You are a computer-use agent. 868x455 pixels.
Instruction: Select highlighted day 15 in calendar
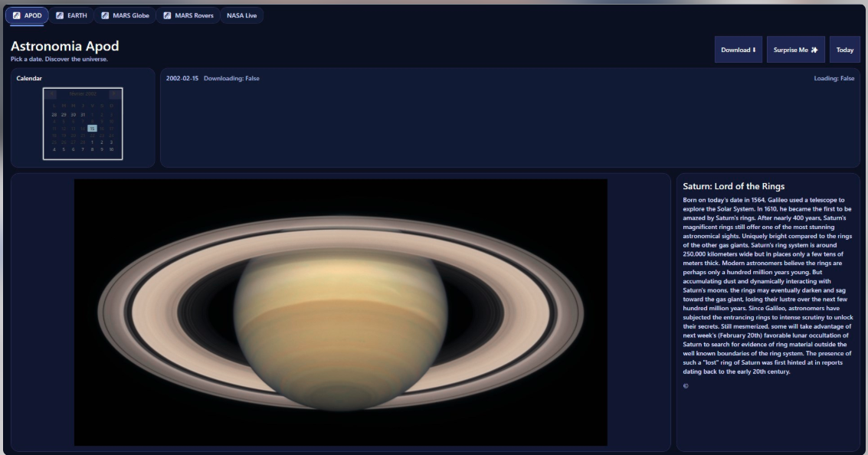pyautogui.click(x=92, y=129)
